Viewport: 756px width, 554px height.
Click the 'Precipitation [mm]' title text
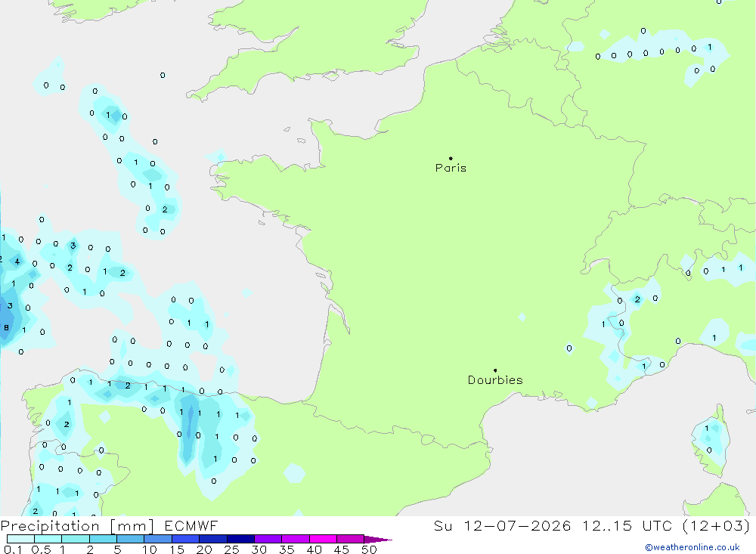click(x=77, y=525)
